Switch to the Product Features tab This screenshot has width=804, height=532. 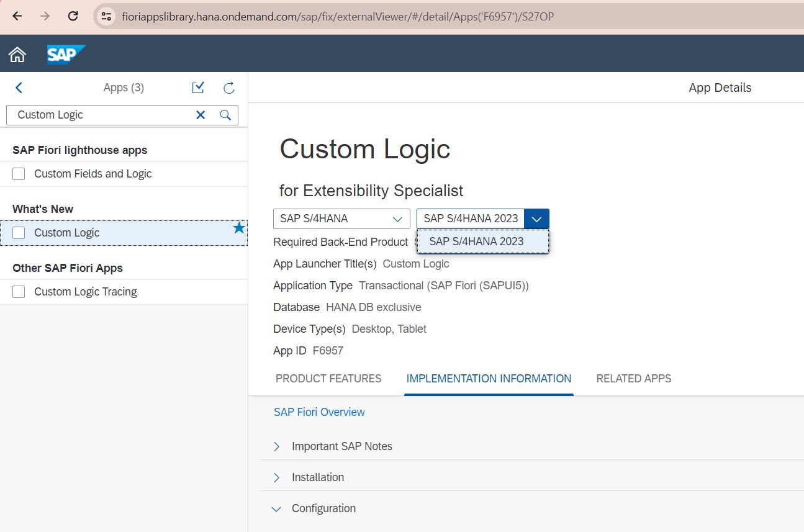328,379
